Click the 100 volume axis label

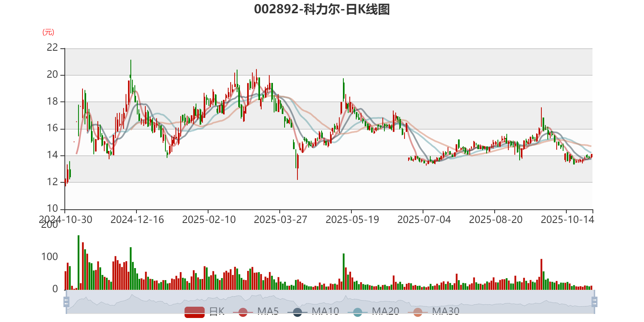[50, 257]
